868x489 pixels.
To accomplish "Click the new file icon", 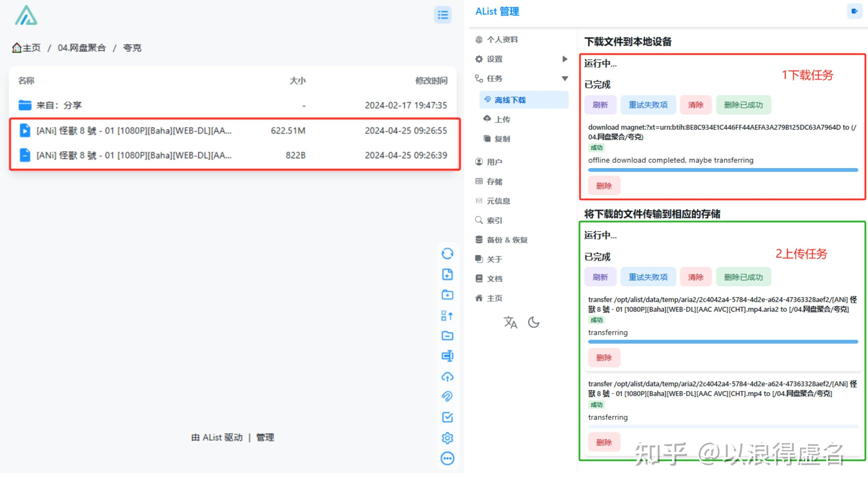I will pos(447,274).
